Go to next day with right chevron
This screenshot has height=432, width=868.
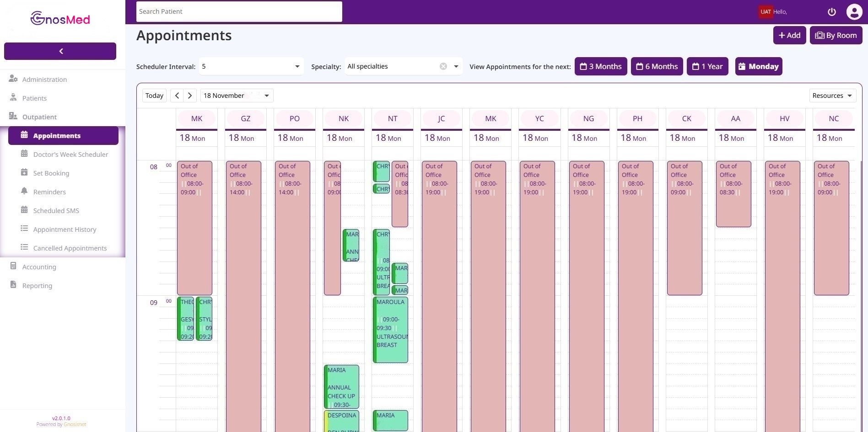point(190,96)
